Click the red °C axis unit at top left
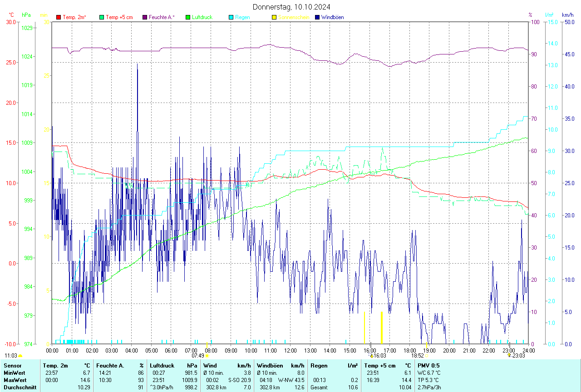The height and width of the screenshot is (392, 581). pos(11,15)
